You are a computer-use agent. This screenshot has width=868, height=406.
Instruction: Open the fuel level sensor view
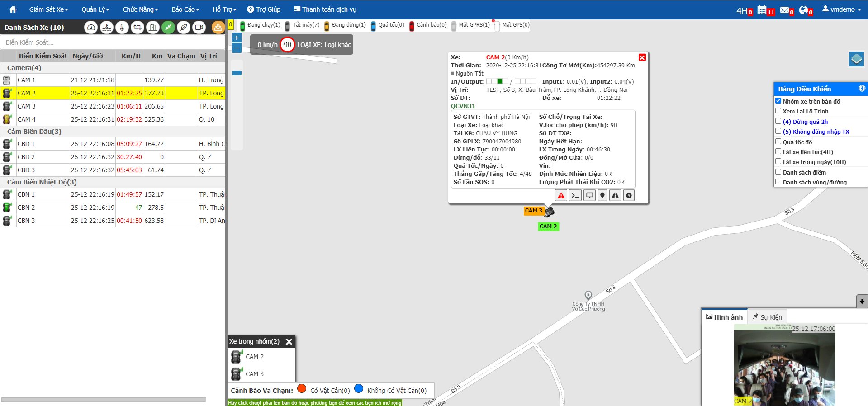click(x=107, y=28)
